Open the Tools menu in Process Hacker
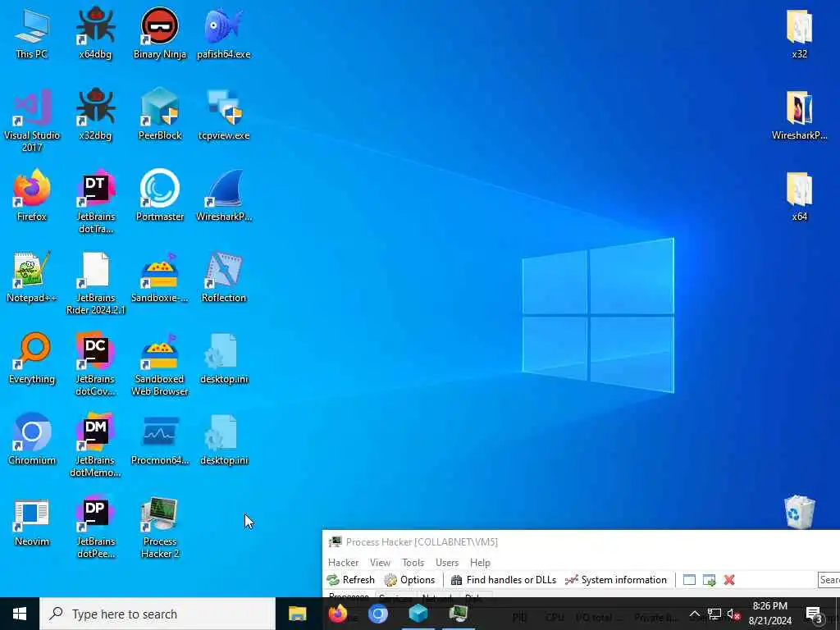 [x=413, y=563]
